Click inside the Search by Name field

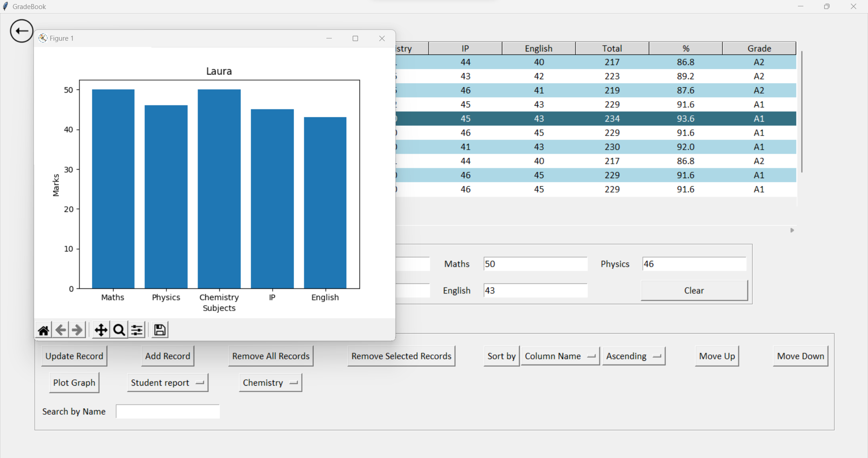click(167, 411)
